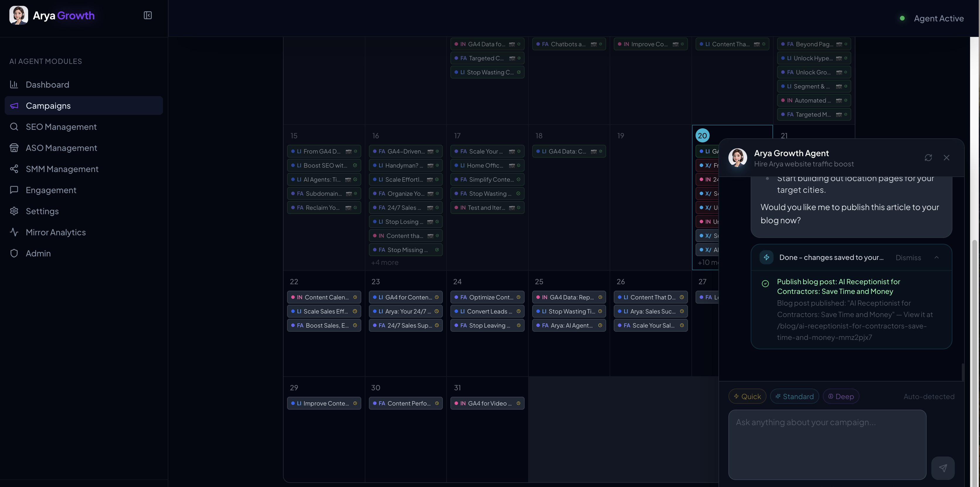
Task: Click the Dashboard bar chart icon
Action: tap(14, 84)
